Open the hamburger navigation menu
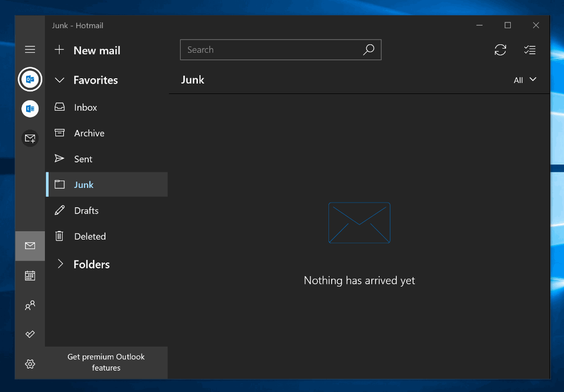Viewport: 564px width, 392px height. pos(30,49)
